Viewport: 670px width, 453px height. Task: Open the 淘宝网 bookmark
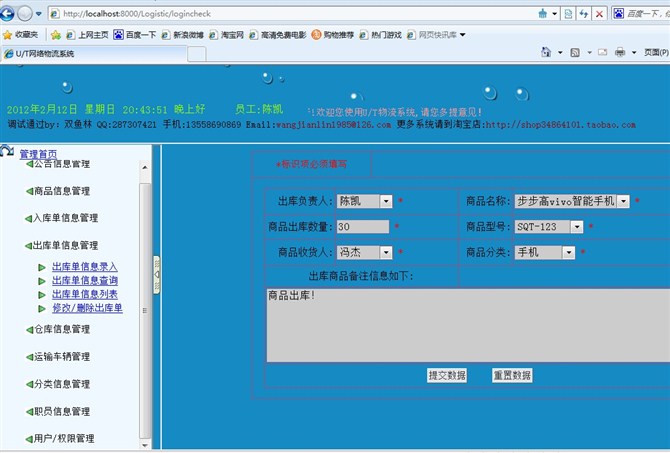(x=226, y=35)
